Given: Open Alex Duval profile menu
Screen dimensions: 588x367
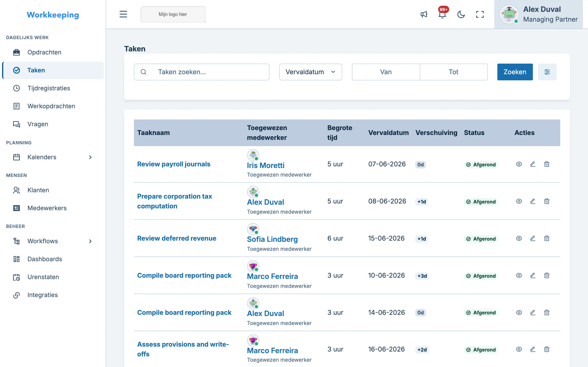Looking at the screenshot, I should (x=538, y=14).
